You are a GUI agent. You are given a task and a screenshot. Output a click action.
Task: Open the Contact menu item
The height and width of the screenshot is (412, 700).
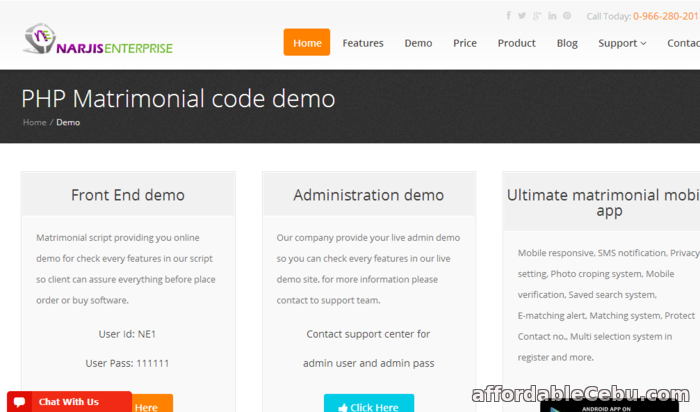coord(683,43)
